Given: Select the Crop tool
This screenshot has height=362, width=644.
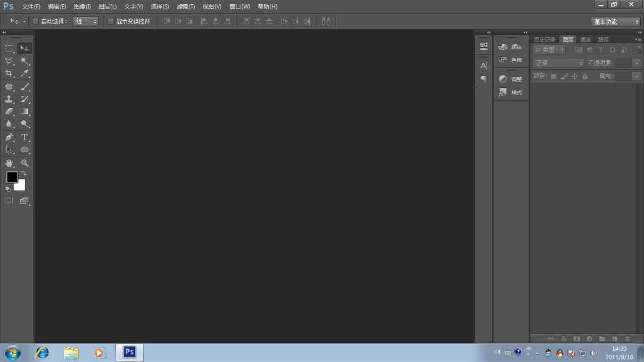Looking at the screenshot, I should click(x=9, y=73).
